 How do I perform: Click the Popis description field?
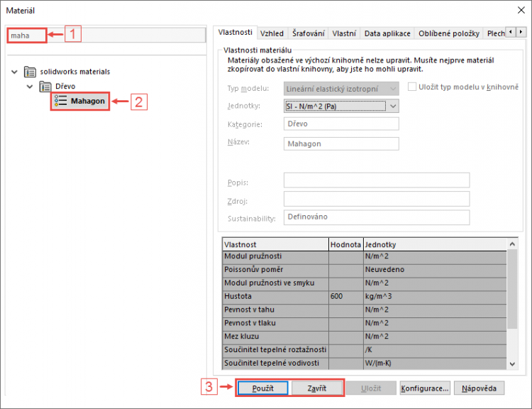coord(377,180)
